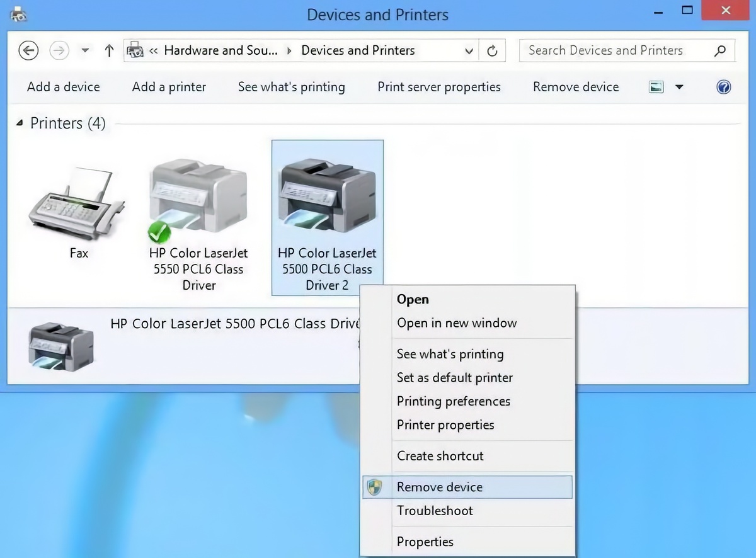Collapse the Printers (4) group

[20, 123]
